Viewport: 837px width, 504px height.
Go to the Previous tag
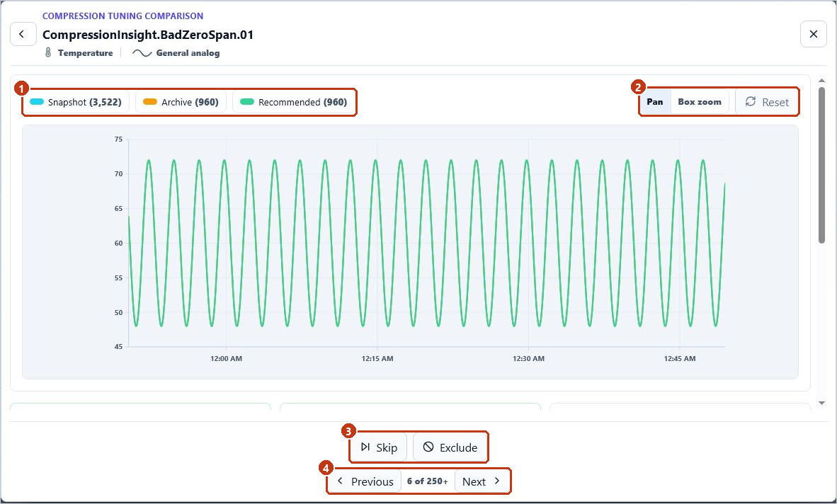tap(365, 481)
